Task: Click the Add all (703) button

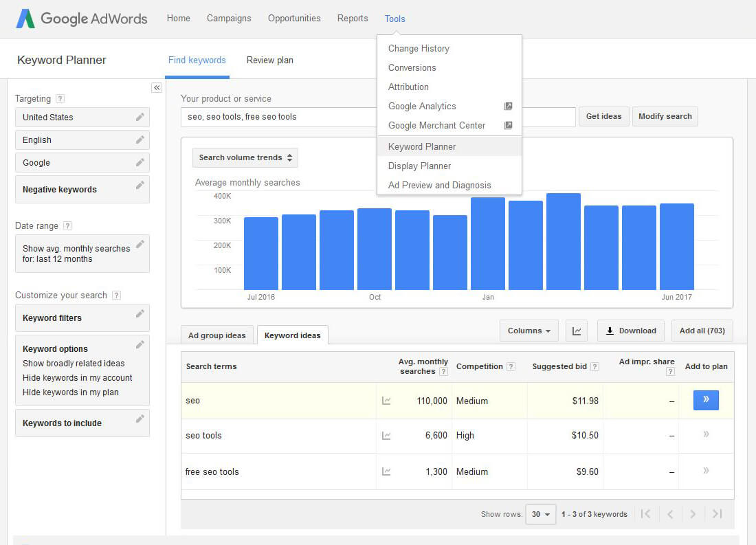Action: pos(702,331)
